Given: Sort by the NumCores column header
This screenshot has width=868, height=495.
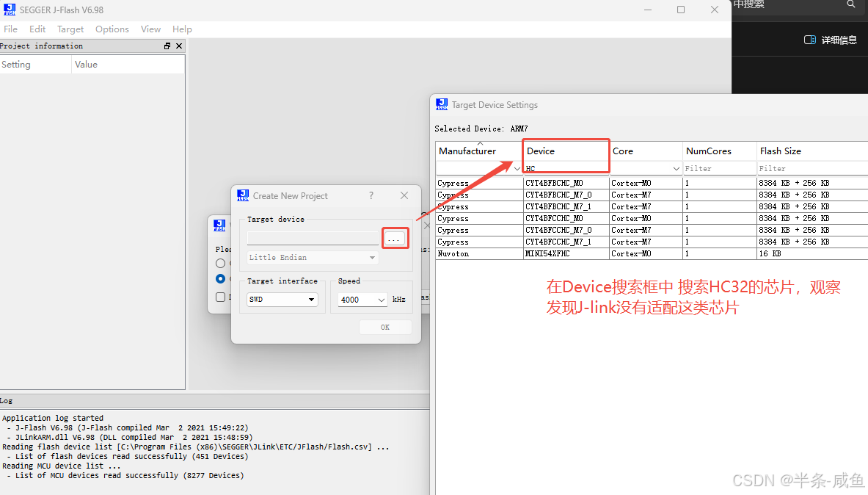Looking at the screenshot, I should point(719,151).
